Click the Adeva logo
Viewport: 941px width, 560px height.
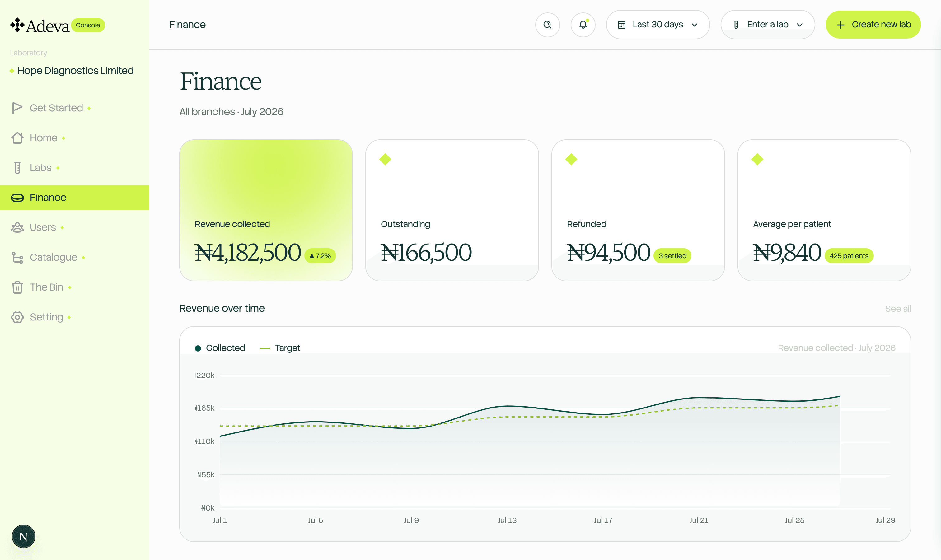[40, 26]
